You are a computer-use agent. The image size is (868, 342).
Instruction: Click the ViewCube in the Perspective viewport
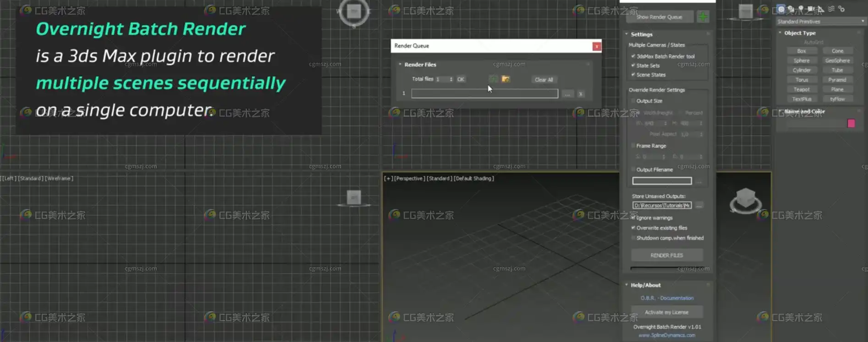[745, 200]
